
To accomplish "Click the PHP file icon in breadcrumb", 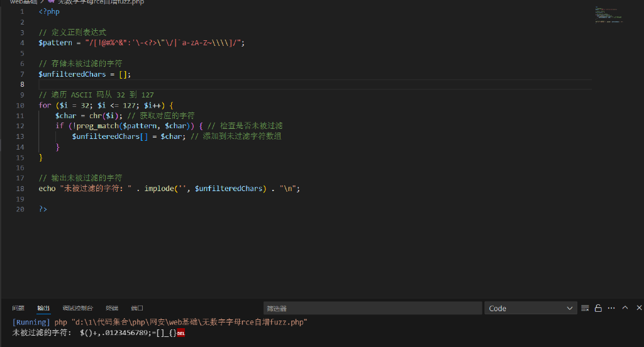I will 52,2.
